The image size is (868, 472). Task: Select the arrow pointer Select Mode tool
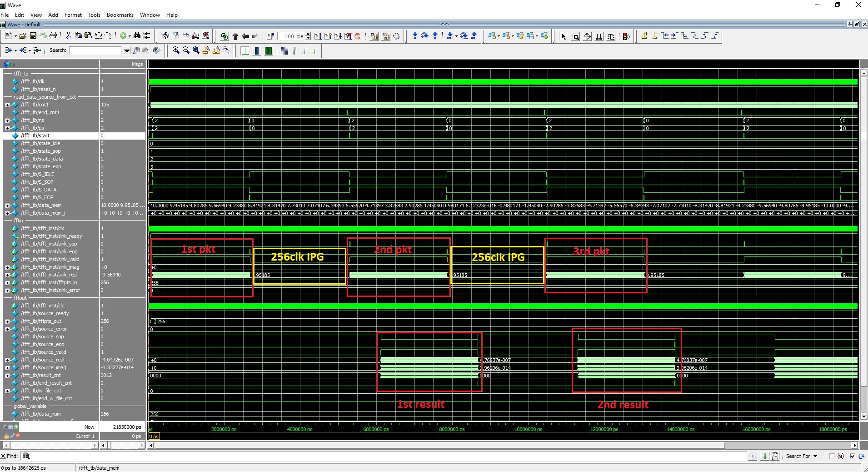click(564, 36)
